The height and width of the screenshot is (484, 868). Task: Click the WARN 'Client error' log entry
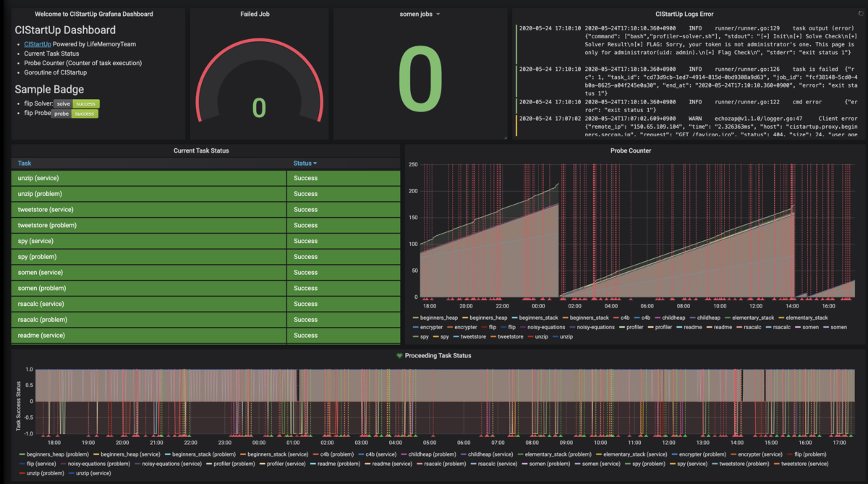pos(689,125)
